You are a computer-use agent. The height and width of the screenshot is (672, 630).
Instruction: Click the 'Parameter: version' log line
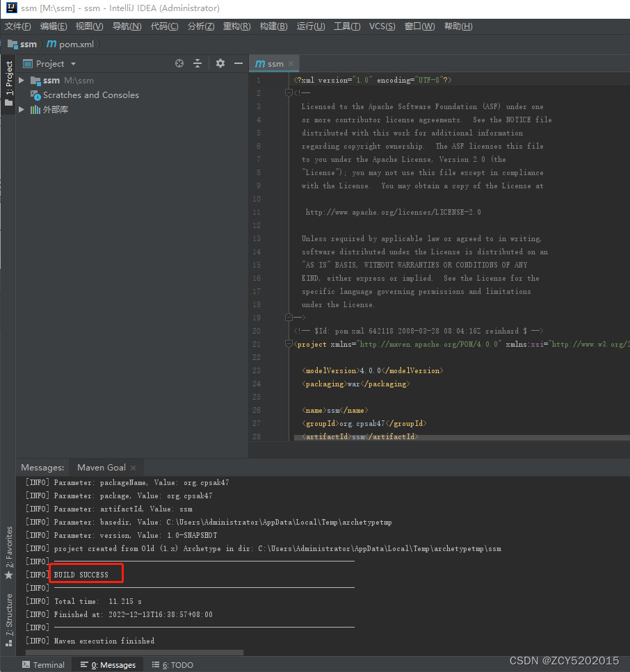pos(136,535)
